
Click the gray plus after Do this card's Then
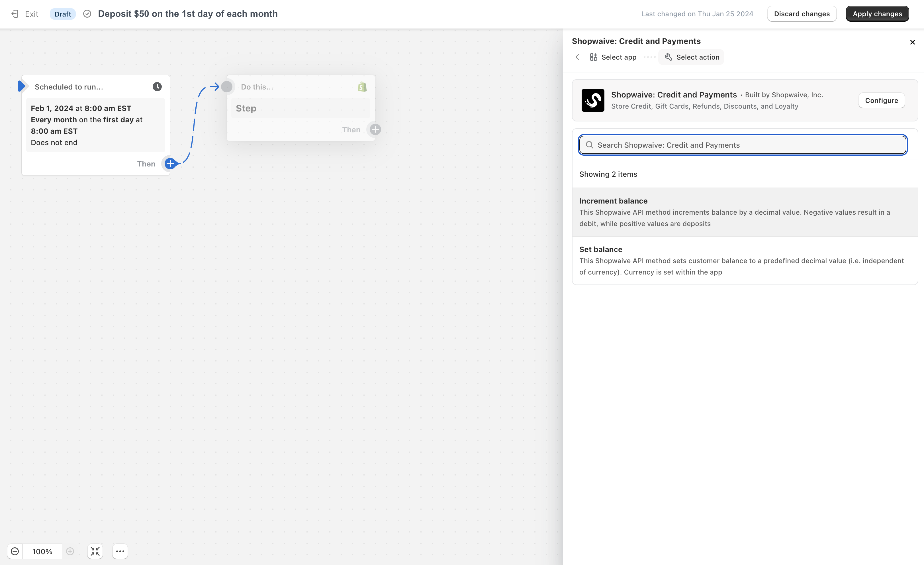(375, 129)
